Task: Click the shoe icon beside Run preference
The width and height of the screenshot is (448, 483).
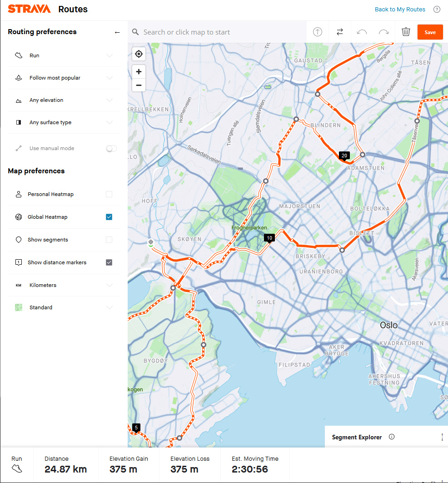Action: pos(19,55)
